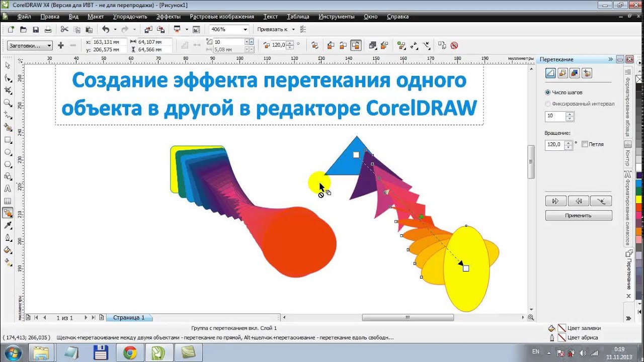644x362 pixels.
Task: Select the Outline pen tool
Action: coord(8,238)
